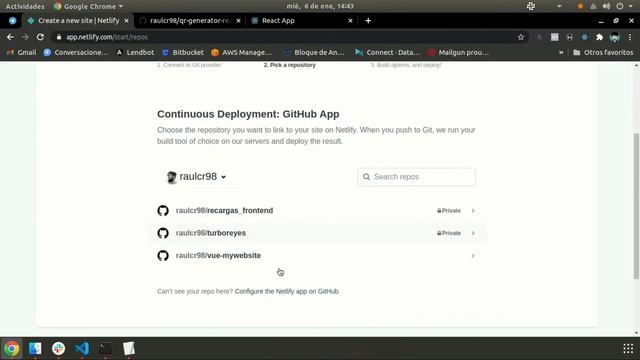Open the recargas_frontend repository row
The height and width of the screenshot is (360, 640).
[x=316, y=211]
